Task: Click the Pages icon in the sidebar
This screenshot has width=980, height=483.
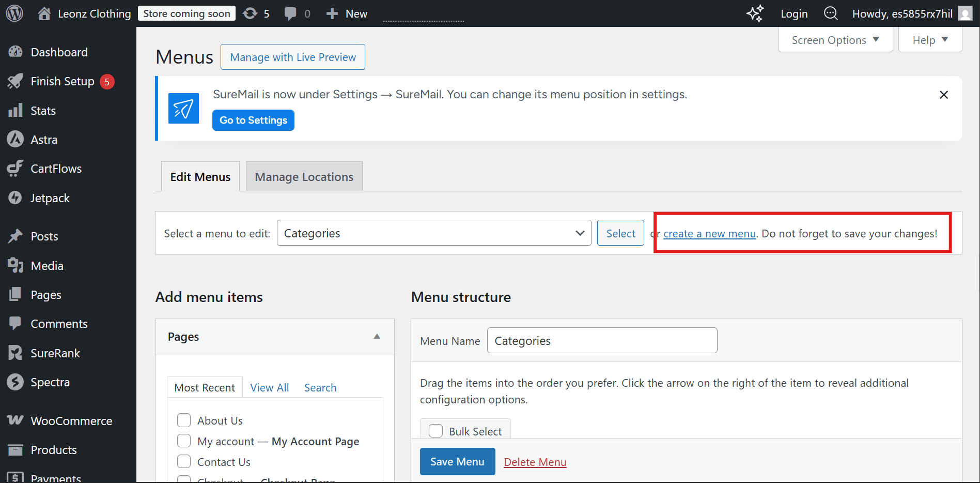Action: pyautogui.click(x=15, y=294)
